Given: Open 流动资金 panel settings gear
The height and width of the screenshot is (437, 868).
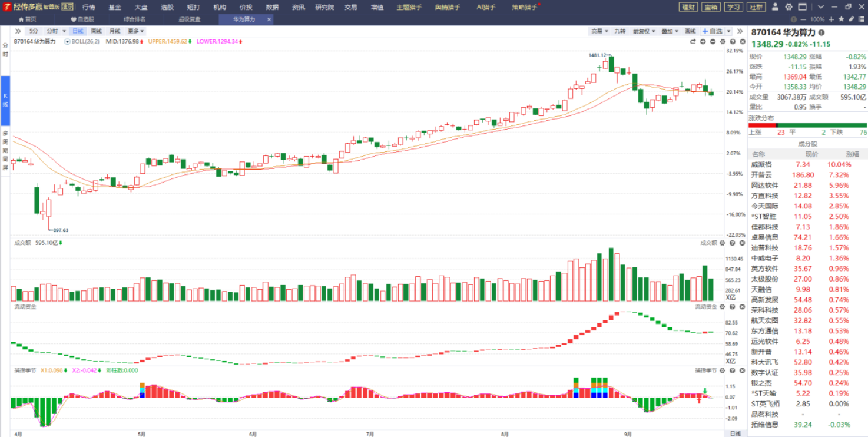Looking at the screenshot, I should (723, 306).
